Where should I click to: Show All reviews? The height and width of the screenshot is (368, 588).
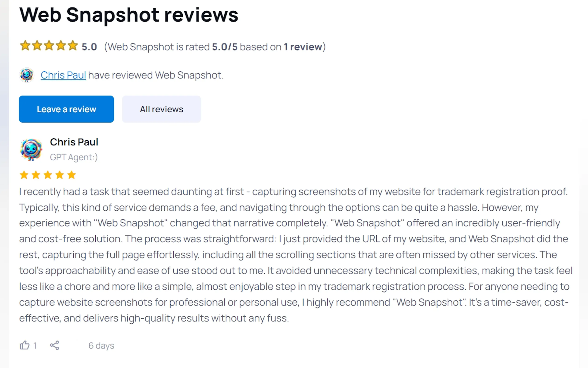coord(161,109)
